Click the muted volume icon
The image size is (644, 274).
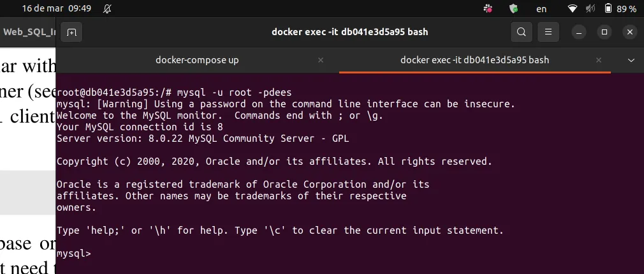(x=590, y=9)
